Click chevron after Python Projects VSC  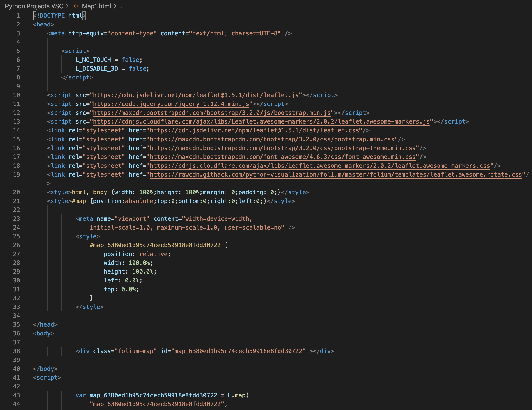67,6
